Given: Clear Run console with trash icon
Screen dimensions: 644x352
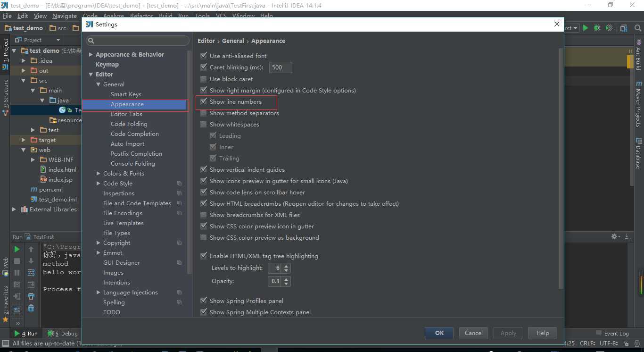Looking at the screenshot, I should click(x=31, y=308).
